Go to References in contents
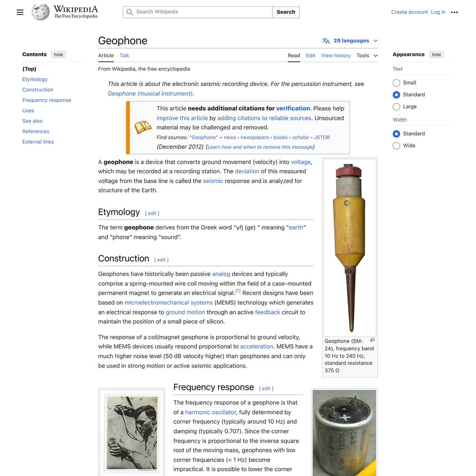This screenshot has width=476, height=476. [x=36, y=131]
